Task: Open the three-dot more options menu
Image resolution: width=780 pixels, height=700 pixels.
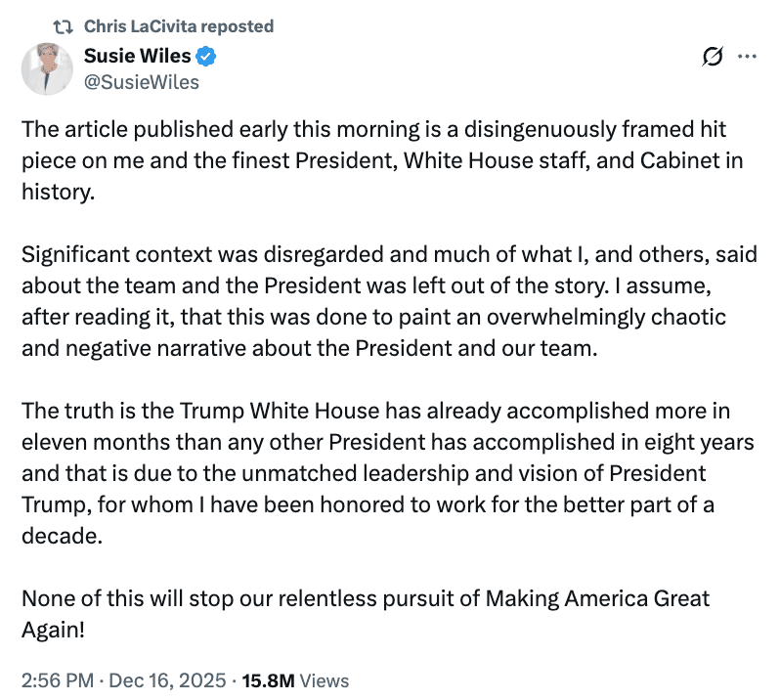Action: [748, 57]
